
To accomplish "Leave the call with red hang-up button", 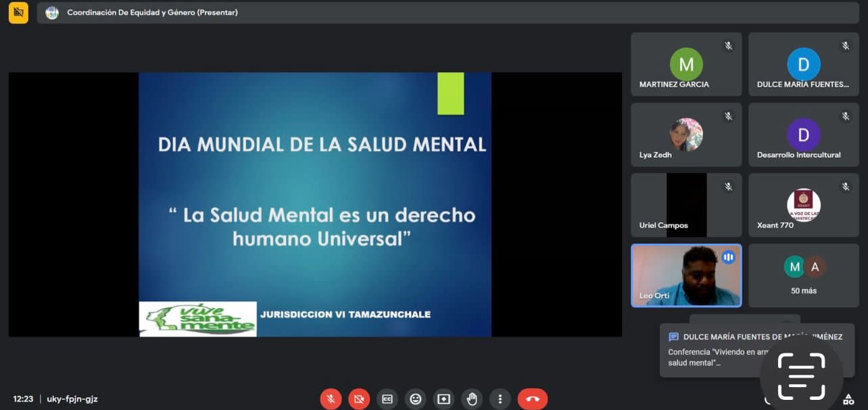I will [532, 399].
